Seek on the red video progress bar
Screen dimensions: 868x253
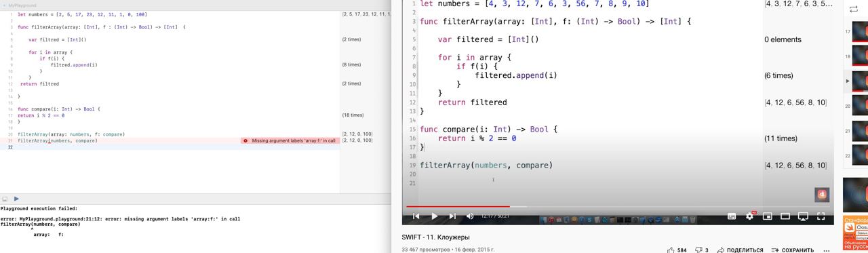point(458,206)
